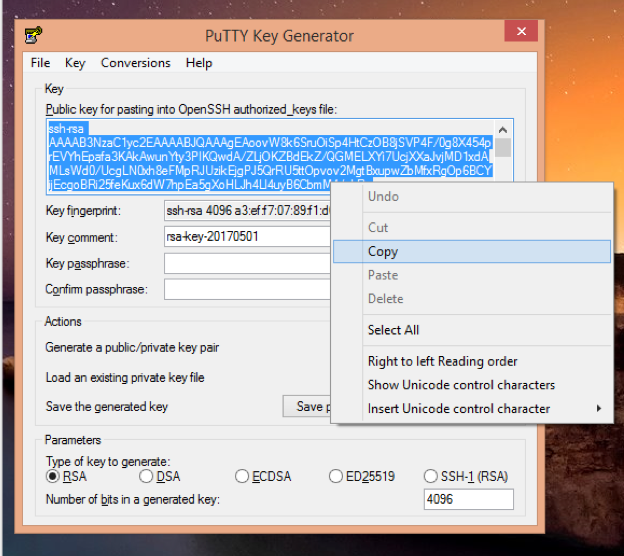
Task: Click the public key scrollbar up arrow
Action: 503,130
